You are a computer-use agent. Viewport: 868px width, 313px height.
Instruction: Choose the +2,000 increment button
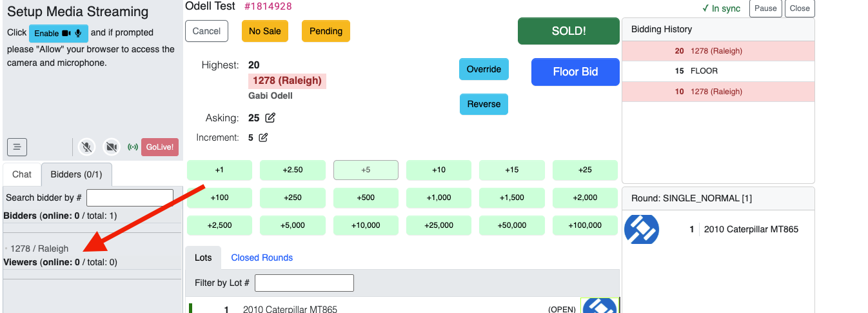point(586,197)
